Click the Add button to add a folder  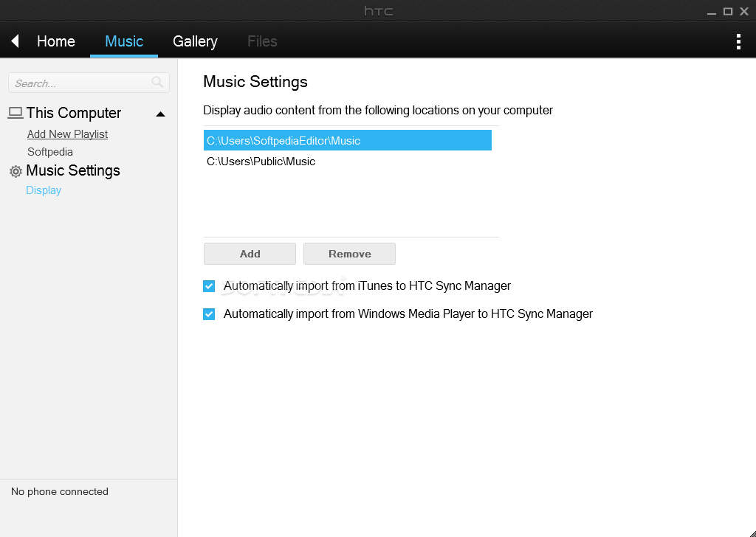click(x=250, y=253)
